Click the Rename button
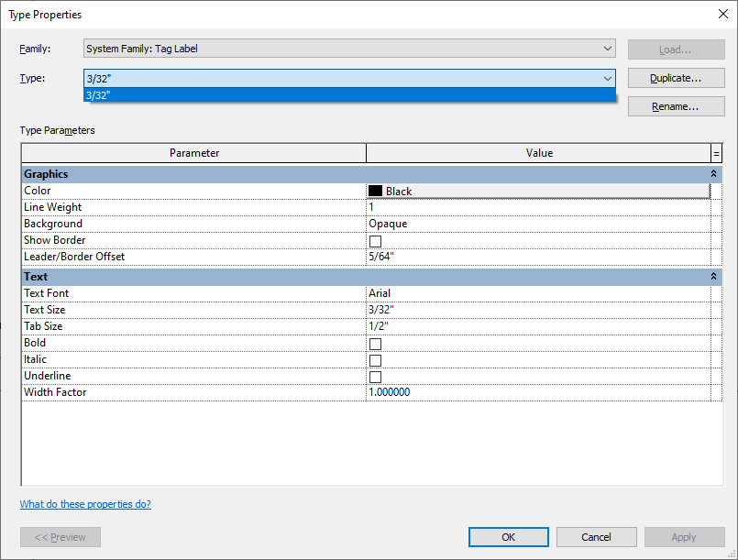738x560 pixels. 675,106
